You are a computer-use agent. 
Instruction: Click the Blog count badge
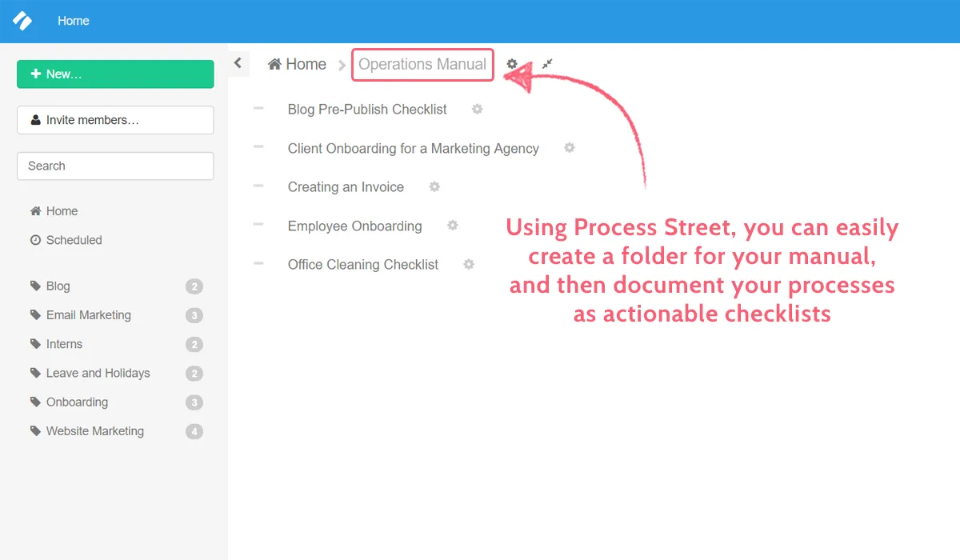(x=194, y=286)
